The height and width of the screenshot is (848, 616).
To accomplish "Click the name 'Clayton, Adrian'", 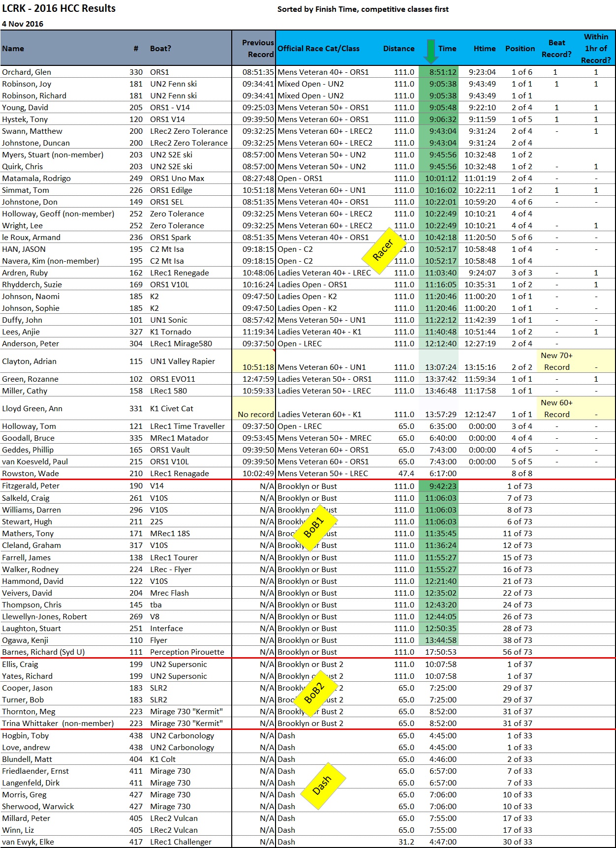I will pyautogui.click(x=29, y=361).
